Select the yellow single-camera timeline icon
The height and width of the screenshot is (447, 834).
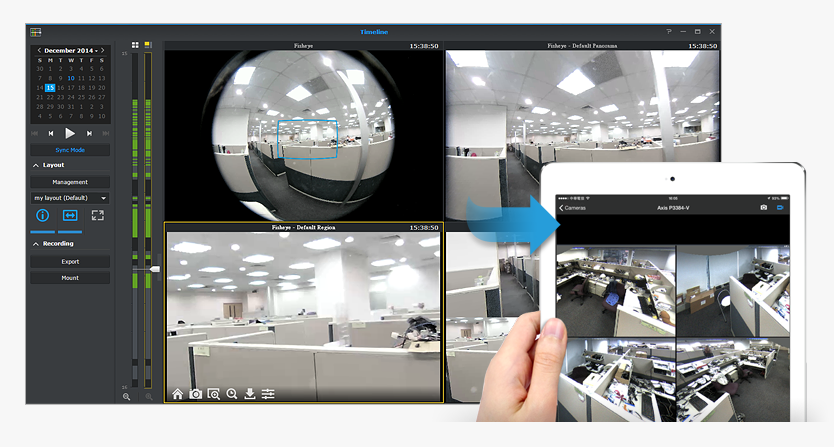[x=148, y=45]
